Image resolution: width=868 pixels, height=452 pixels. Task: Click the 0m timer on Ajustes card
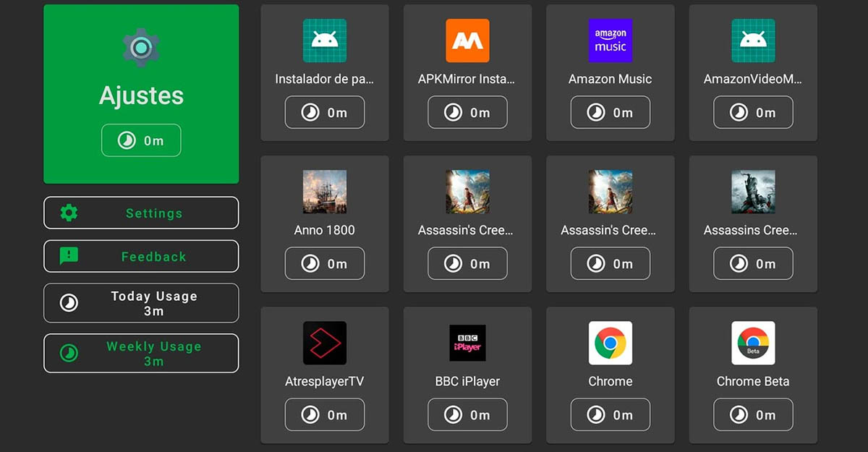click(141, 140)
